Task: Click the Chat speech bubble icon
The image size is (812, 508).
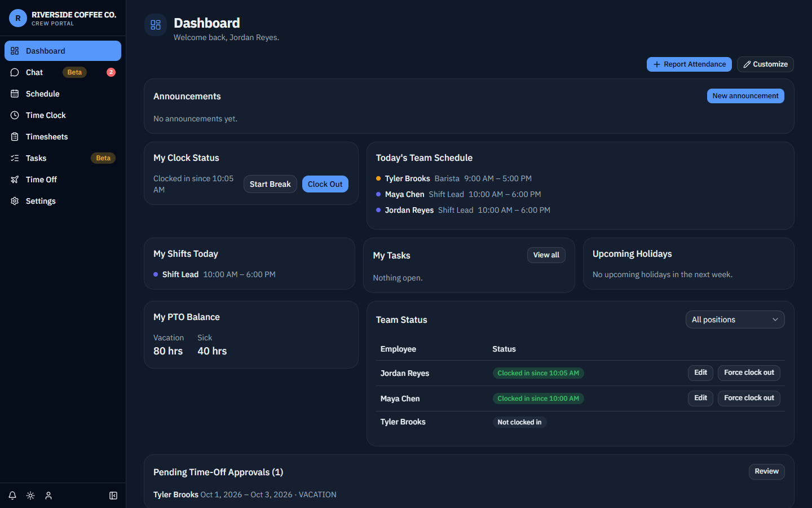Action: tap(15, 72)
